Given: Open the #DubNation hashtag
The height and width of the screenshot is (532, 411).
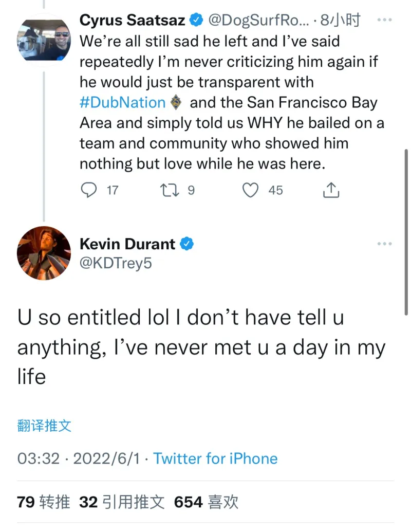Looking at the screenshot, I should (x=122, y=102).
